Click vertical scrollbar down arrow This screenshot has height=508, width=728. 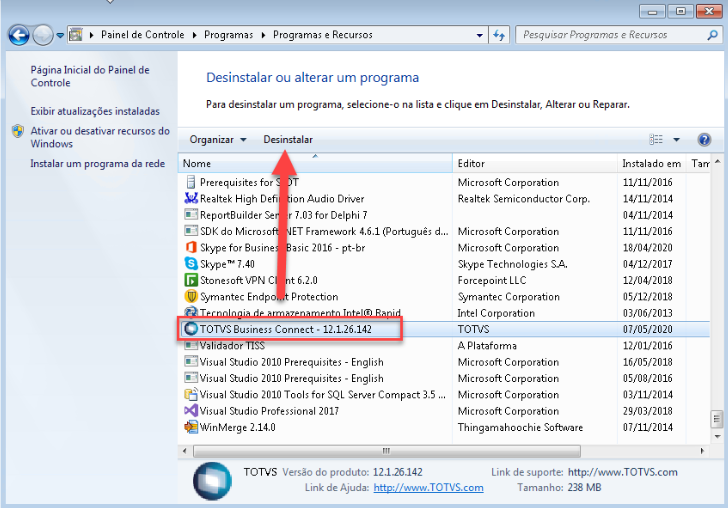click(x=717, y=436)
